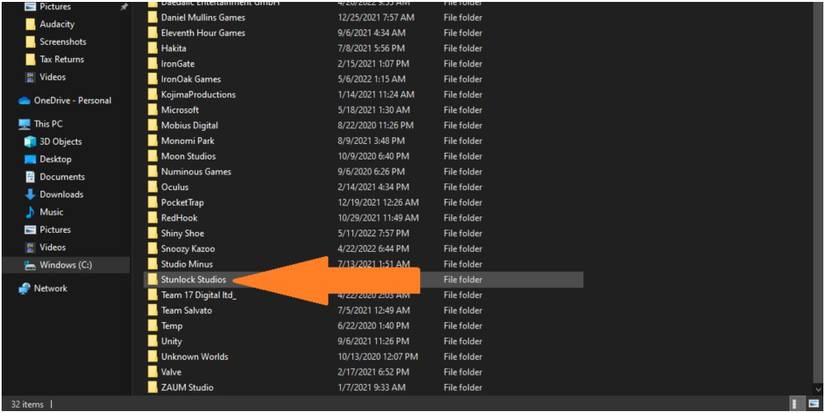Click the This PC computer icon
Viewport: 825px width, 413px height.
pos(24,124)
